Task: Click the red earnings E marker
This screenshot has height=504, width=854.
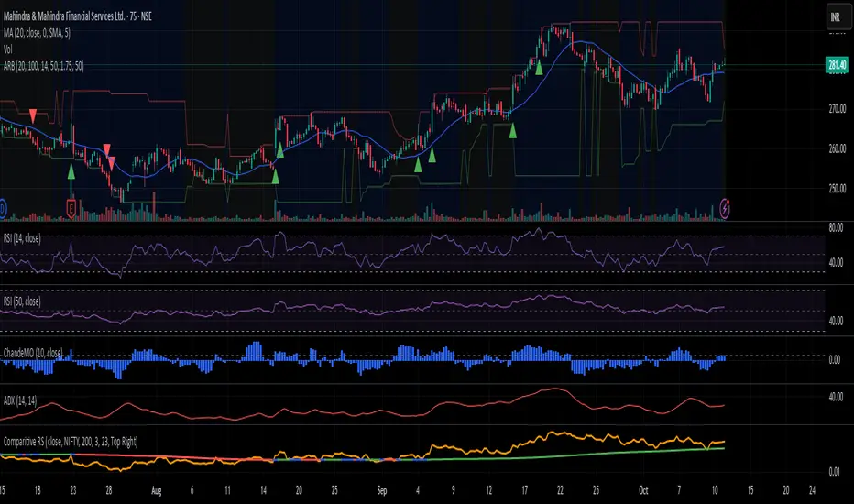Action: (x=71, y=208)
